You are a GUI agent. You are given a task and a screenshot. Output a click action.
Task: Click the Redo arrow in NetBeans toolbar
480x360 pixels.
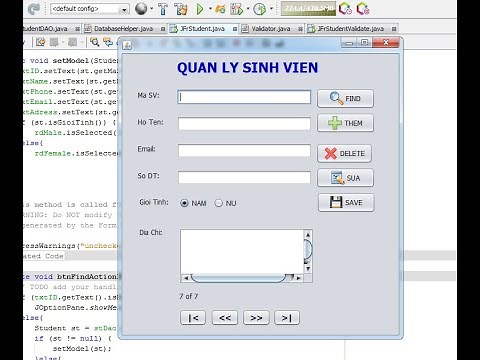34,9
